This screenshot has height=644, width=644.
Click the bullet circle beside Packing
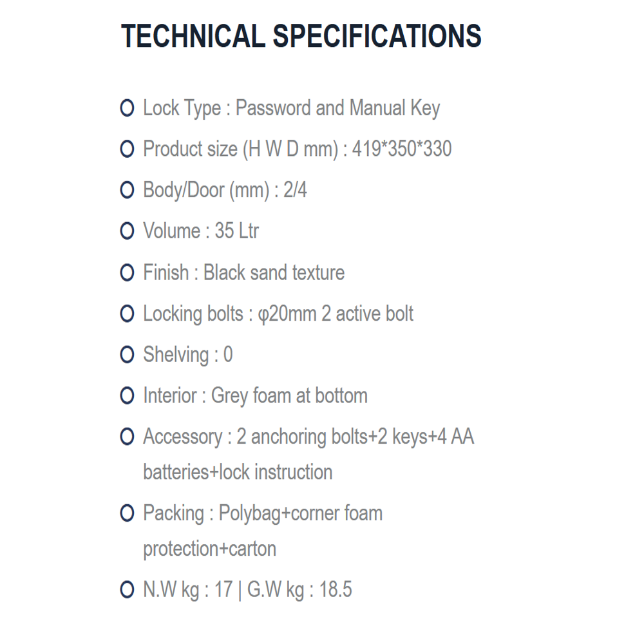click(x=127, y=513)
